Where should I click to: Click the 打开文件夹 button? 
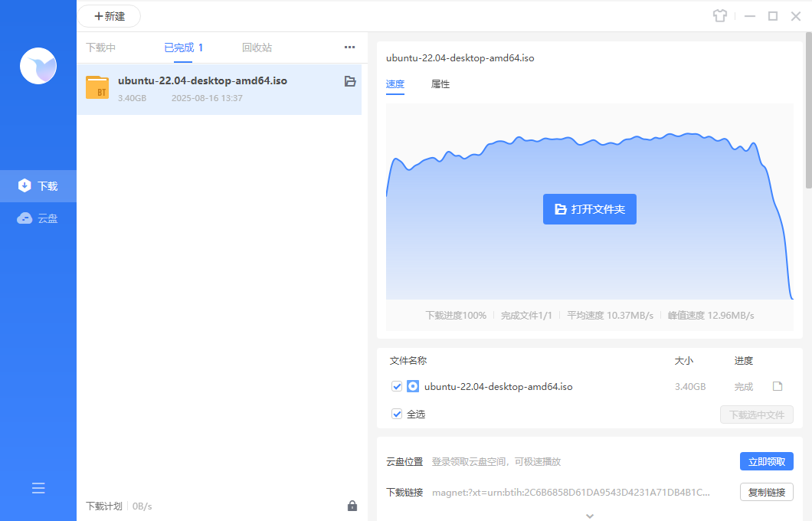589,209
